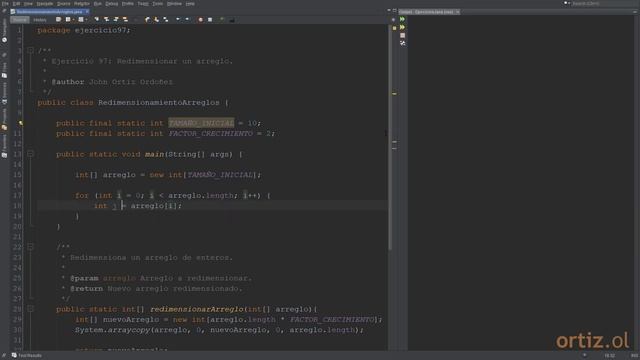The width and height of the screenshot is (640, 360).
Task: Open the Window menu
Action: click(x=174, y=4)
